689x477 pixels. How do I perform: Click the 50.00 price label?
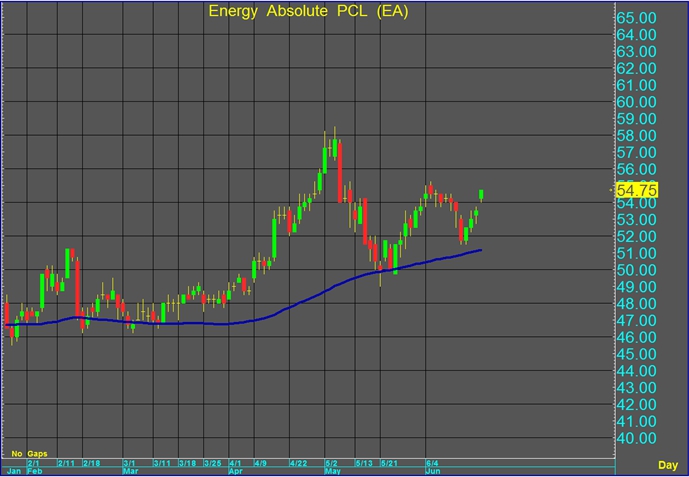636,270
